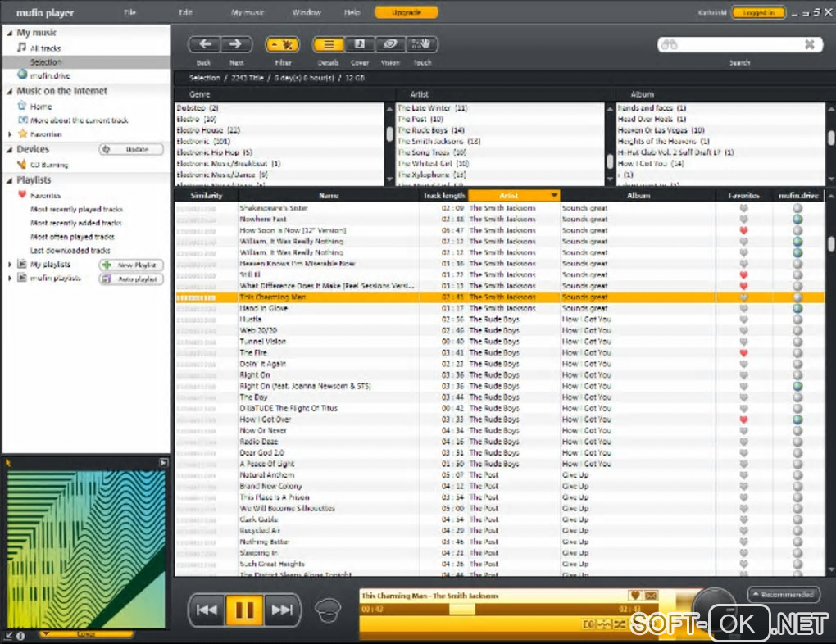This screenshot has height=644, width=836.
Task: Open the Artist column sort dropdown arrow
Action: click(x=555, y=196)
